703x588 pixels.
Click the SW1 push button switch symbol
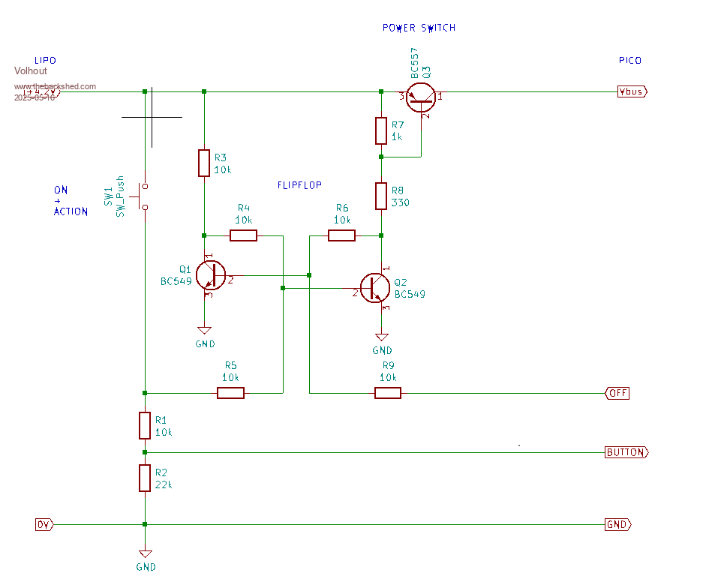pyautogui.click(x=143, y=196)
